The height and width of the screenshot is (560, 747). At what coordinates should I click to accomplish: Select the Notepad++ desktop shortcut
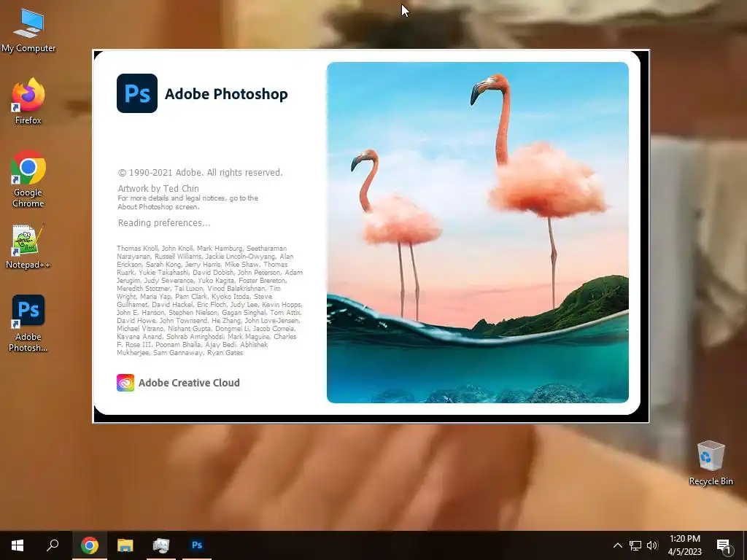(x=28, y=246)
